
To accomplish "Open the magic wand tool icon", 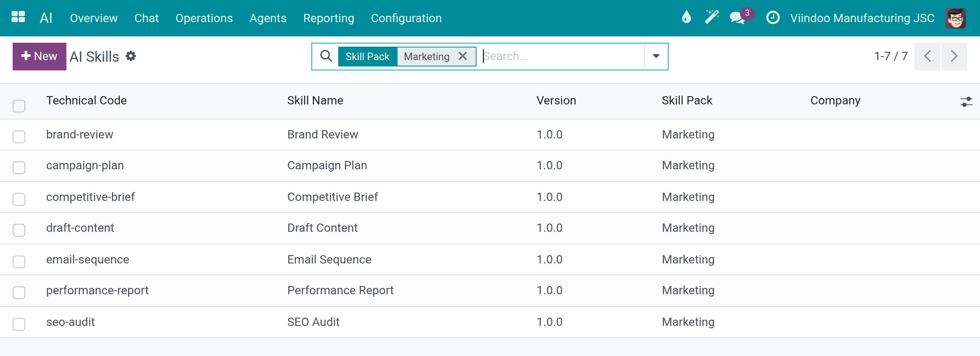I will [712, 17].
